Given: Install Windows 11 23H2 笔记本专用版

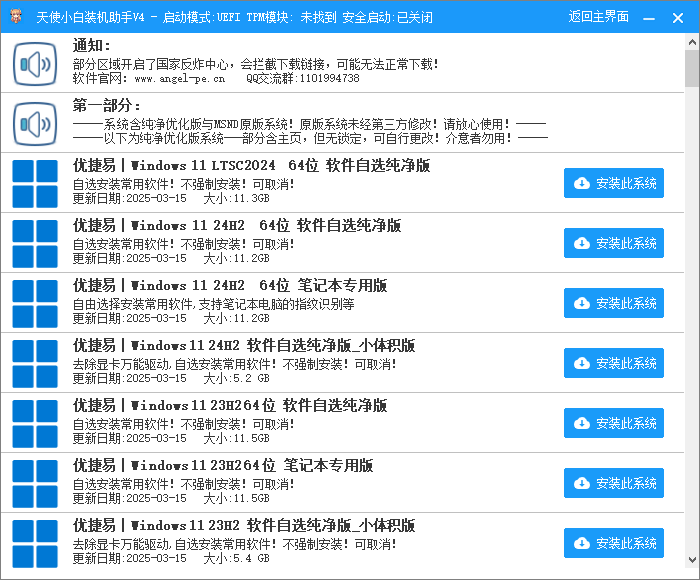Looking at the screenshot, I should click(614, 483).
